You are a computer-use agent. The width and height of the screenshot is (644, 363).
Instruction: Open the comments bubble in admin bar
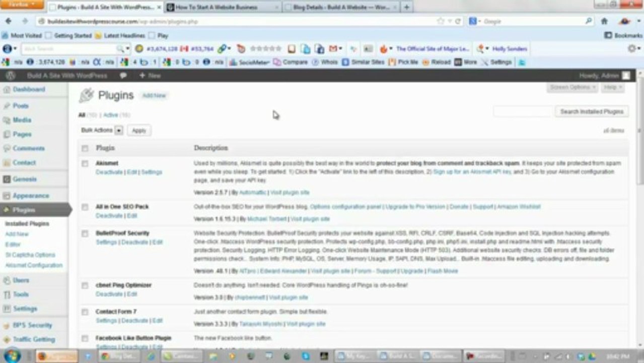[x=123, y=76]
